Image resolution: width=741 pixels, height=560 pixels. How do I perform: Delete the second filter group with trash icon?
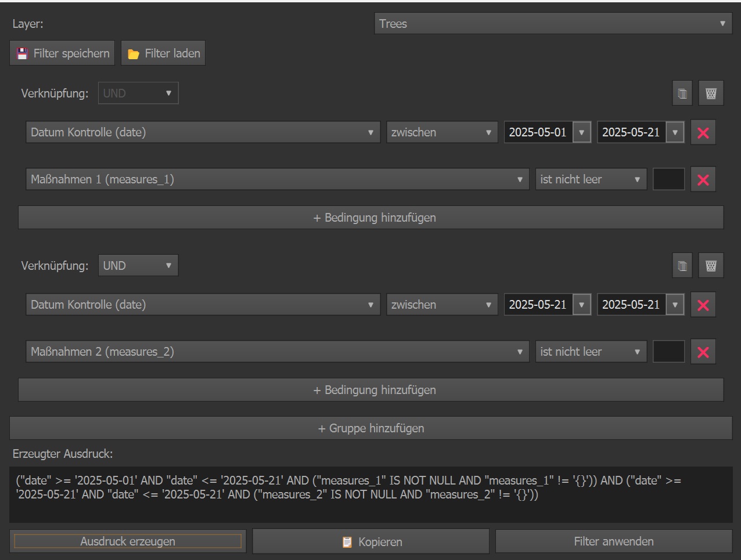(x=711, y=265)
